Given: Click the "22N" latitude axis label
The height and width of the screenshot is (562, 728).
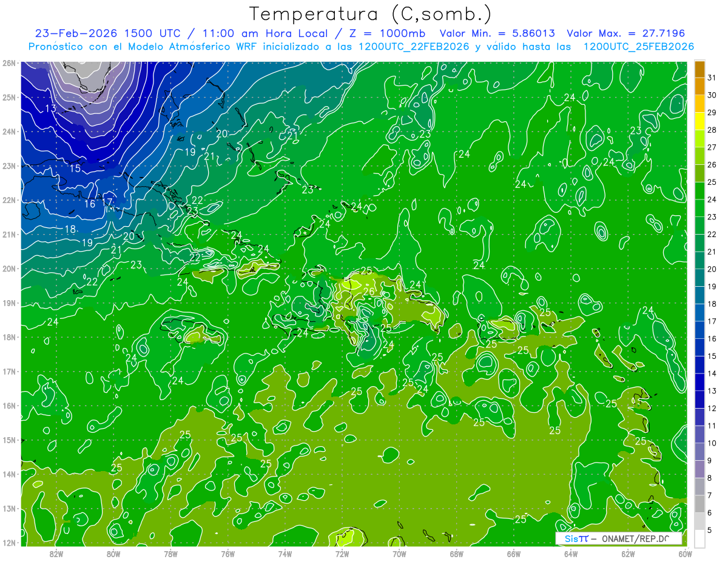Looking at the screenshot, I should click(x=8, y=200).
